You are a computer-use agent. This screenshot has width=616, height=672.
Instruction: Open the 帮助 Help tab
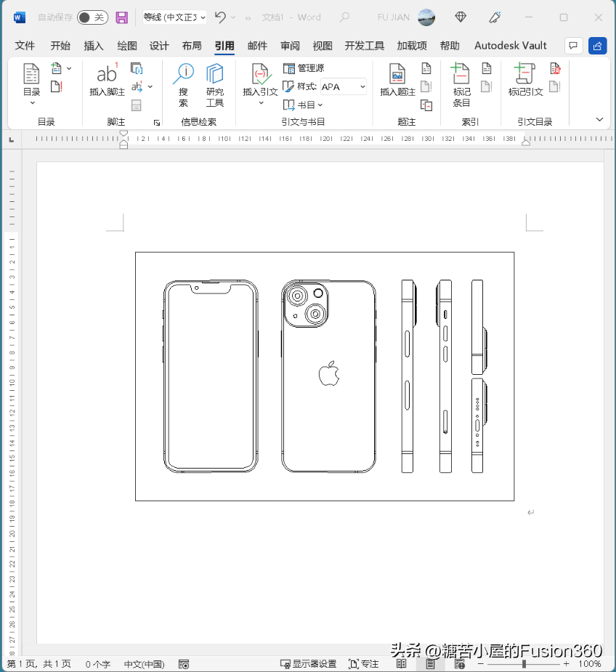(450, 46)
